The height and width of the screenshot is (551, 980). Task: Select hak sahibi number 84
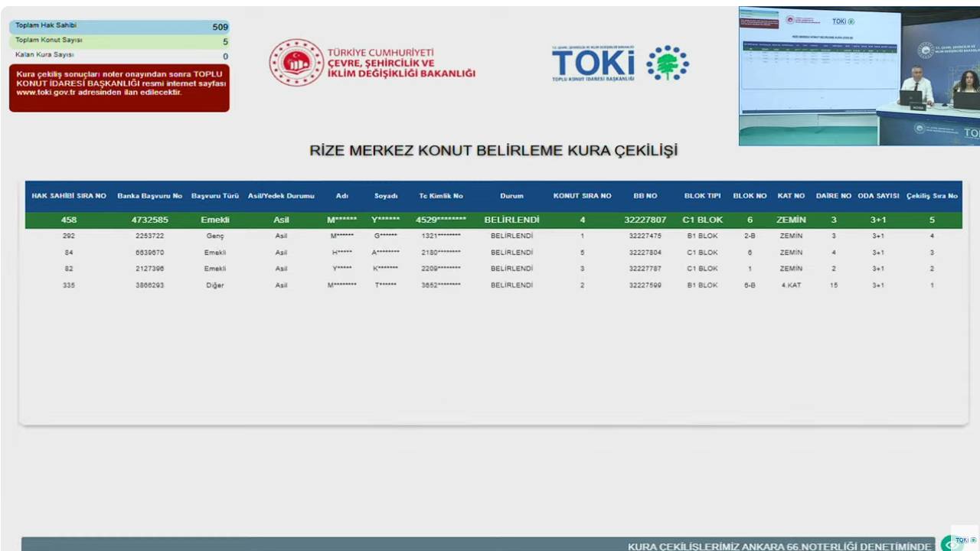(x=69, y=253)
